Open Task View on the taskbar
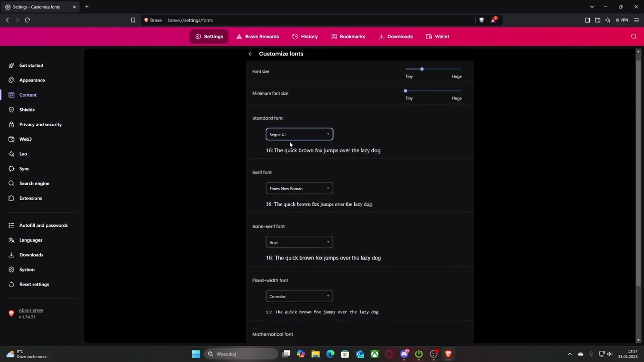The height and width of the screenshot is (362, 644). [x=286, y=354]
